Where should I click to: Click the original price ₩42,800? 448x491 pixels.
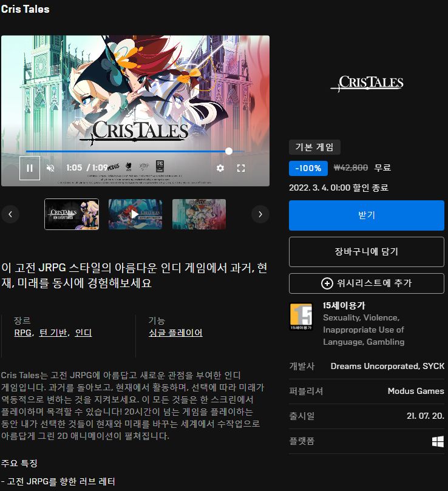coord(351,168)
